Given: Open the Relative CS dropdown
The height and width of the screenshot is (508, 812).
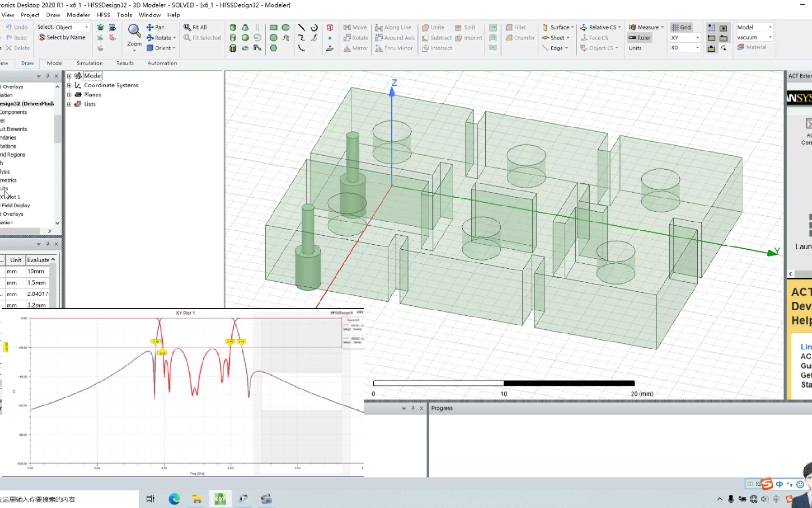Looking at the screenshot, I should click(x=601, y=27).
